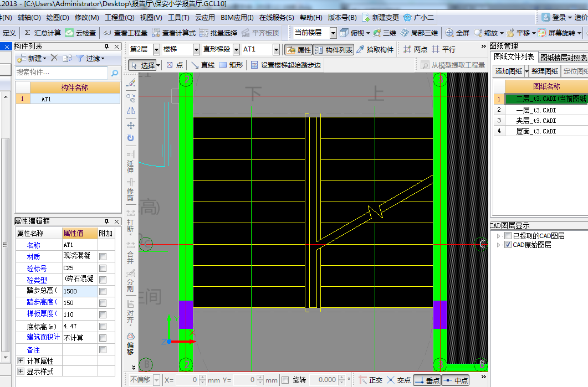588x387 pixels.
Task: Toggle the 属性 properties button
Action: (299, 49)
